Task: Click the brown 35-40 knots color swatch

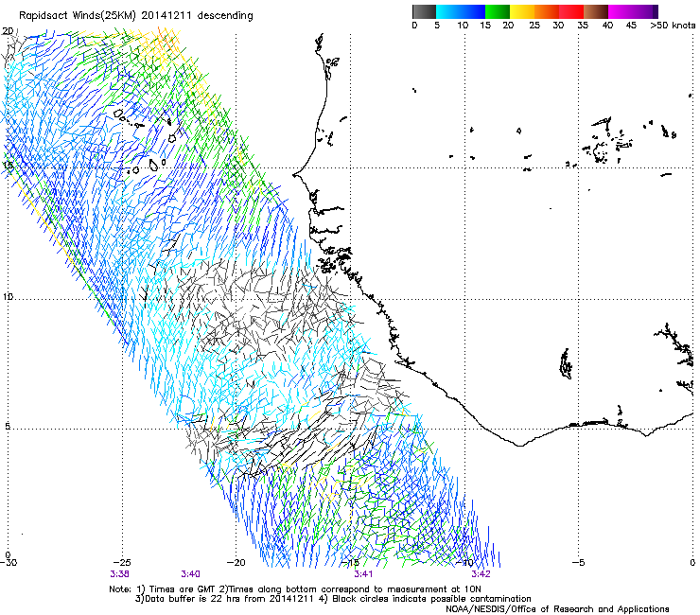Action: pyautogui.click(x=596, y=11)
